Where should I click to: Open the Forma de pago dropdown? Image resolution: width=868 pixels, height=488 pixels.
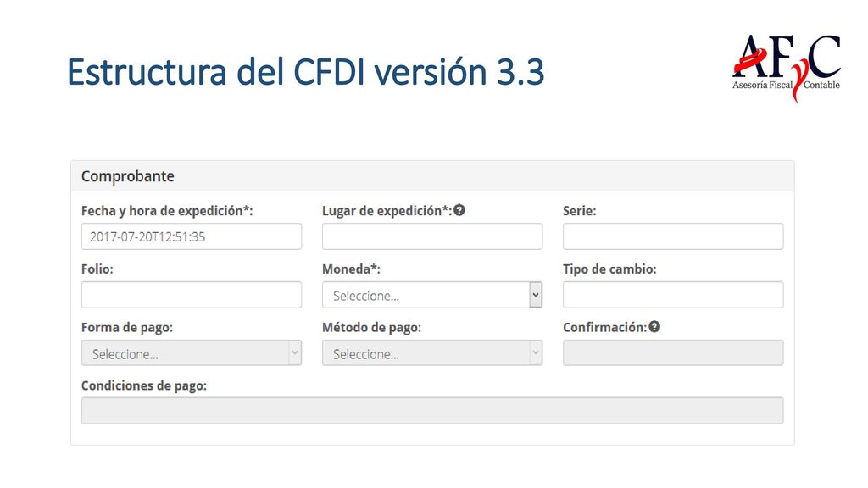point(192,353)
